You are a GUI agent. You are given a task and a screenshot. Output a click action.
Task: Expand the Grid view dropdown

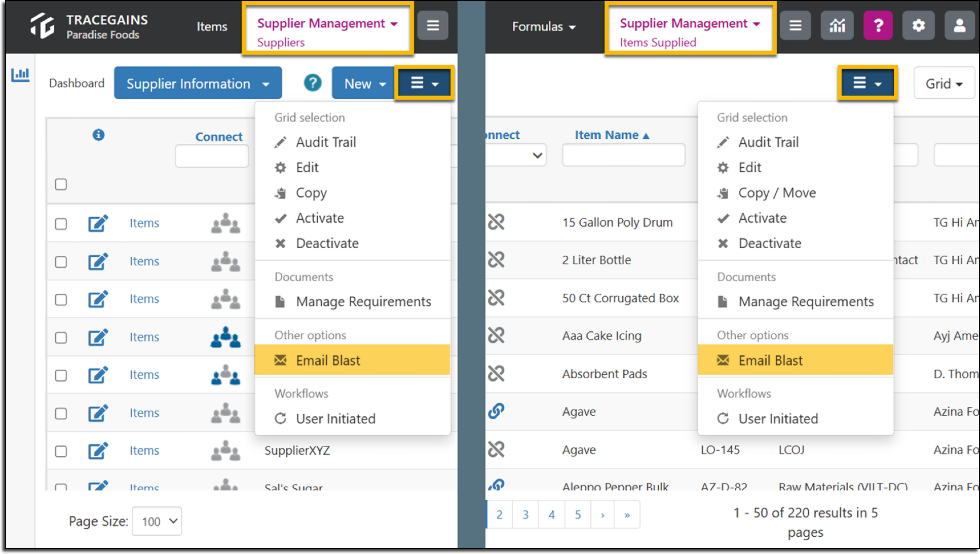tap(944, 84)
